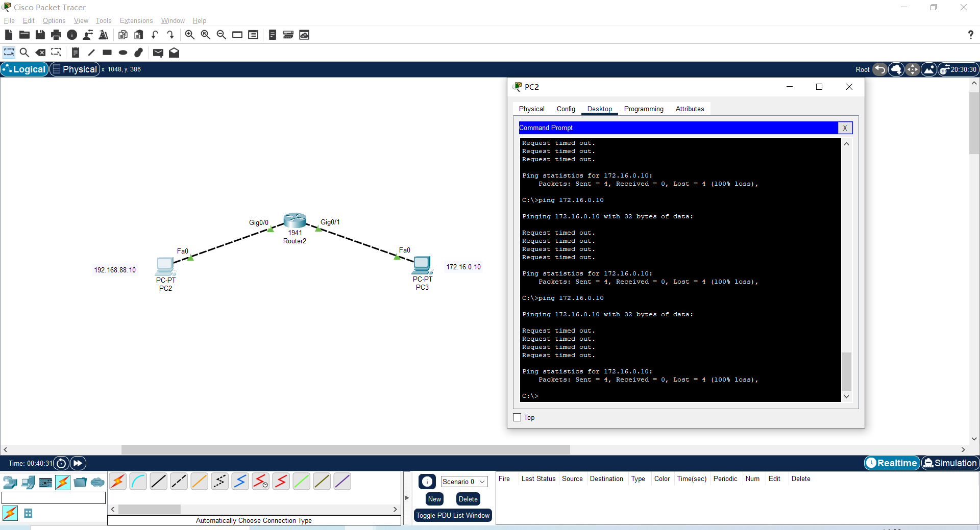Select the Add Simple PDU envelope
The width and height of the screenshot is (980, 530).
click(x=158, y=53)
